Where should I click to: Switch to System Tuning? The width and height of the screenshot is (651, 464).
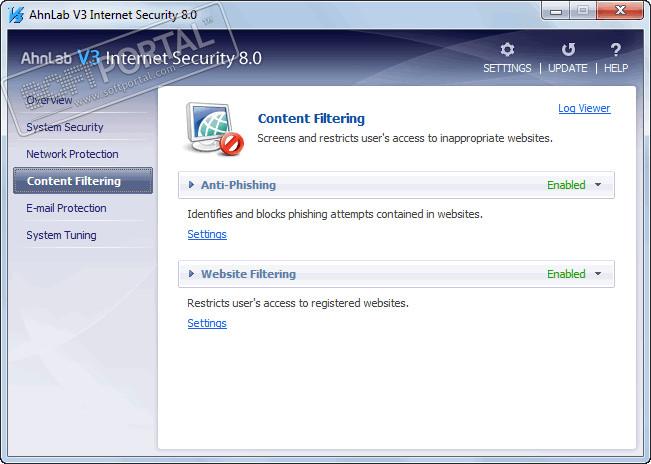pyautogui.click(x=61, y=235)
